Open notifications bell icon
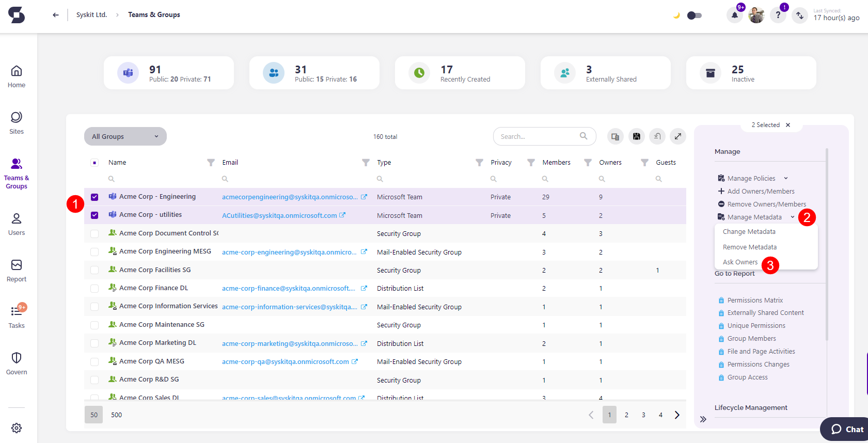 735,15
